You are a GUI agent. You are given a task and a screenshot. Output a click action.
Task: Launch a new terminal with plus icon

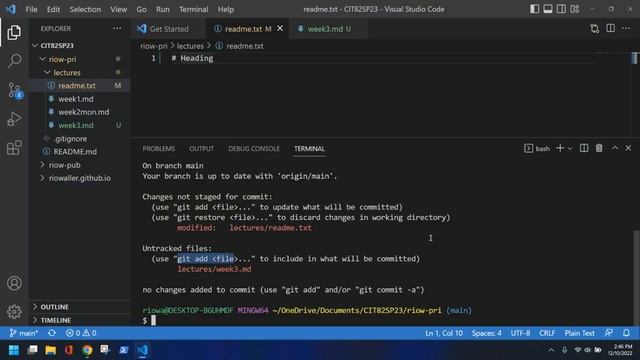560,148
